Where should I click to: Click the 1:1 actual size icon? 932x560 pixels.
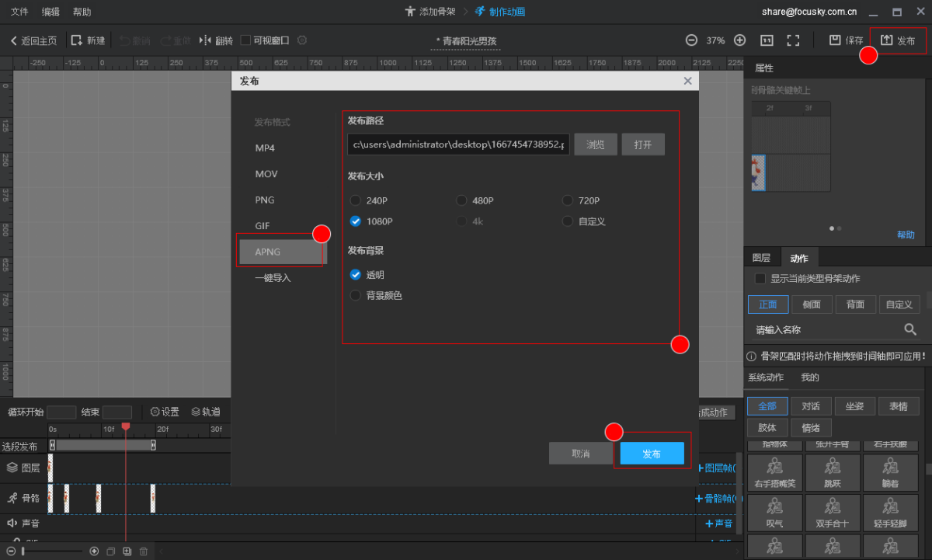766,40
